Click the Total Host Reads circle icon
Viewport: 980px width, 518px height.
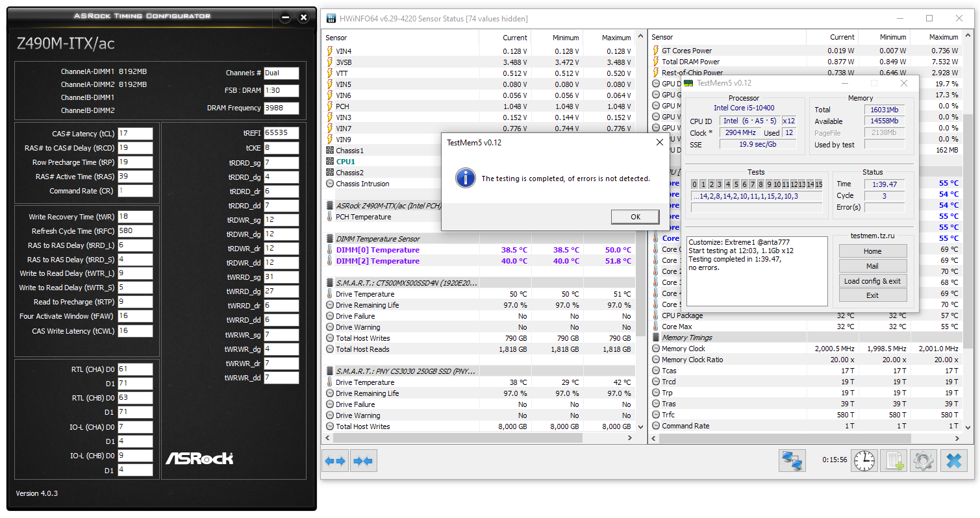pyautogui.click(x=330, y=349)
